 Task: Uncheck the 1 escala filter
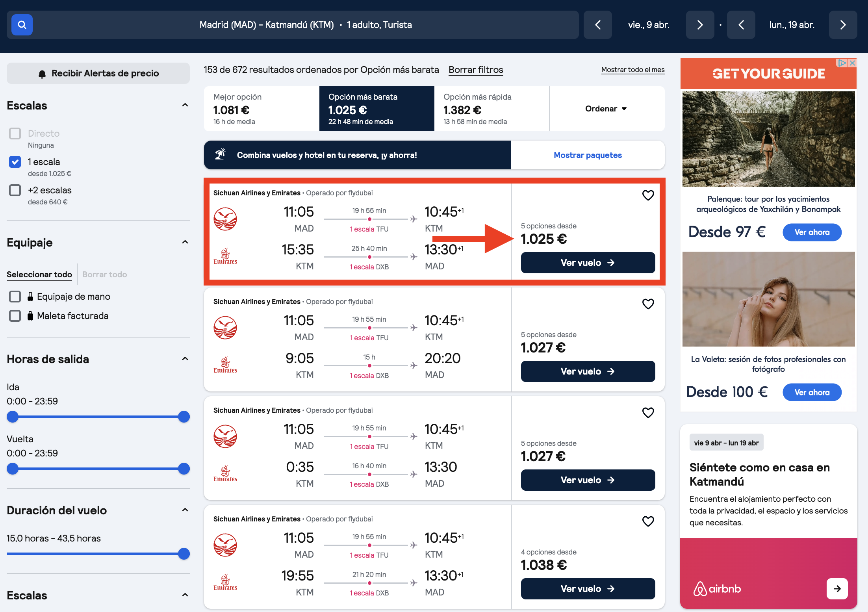[15, 162]
